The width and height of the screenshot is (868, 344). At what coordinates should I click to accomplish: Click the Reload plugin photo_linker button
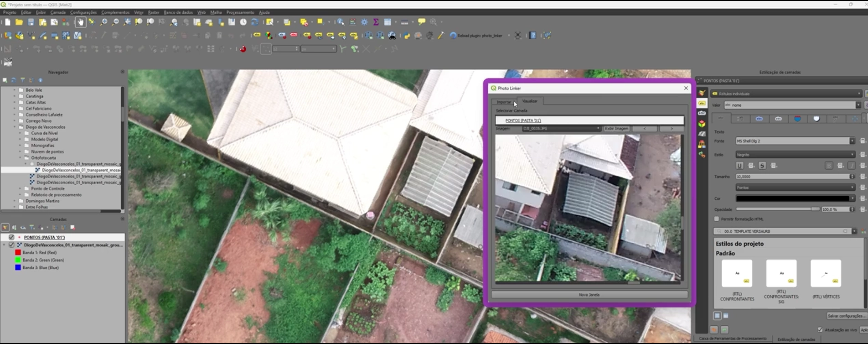[475, 36]
